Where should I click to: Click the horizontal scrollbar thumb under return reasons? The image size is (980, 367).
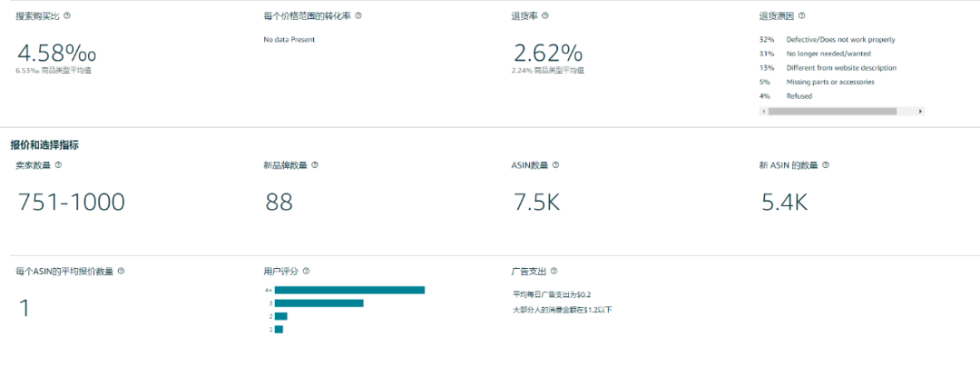[832, 111]
